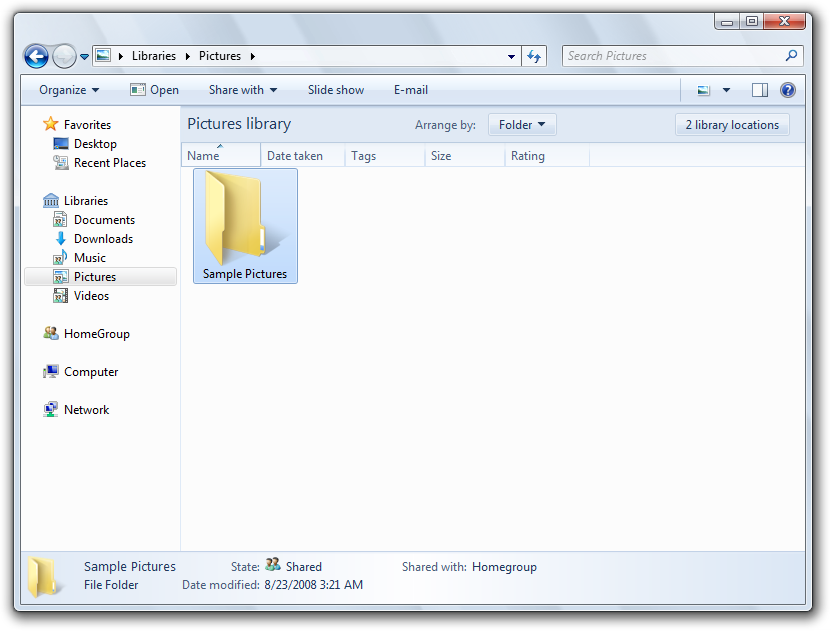Screen dimensions: 832x632
Task: Click the Documents library icon
Action: (x=60, y=220)
